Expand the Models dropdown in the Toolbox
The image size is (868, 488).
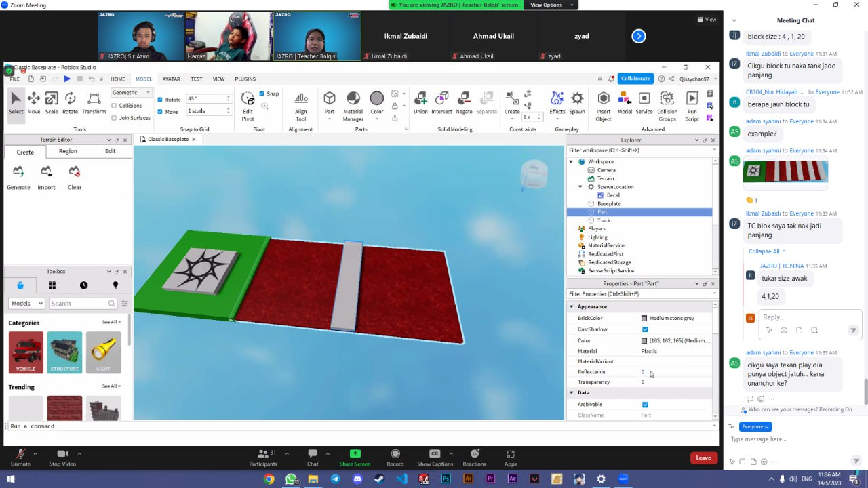26,303
